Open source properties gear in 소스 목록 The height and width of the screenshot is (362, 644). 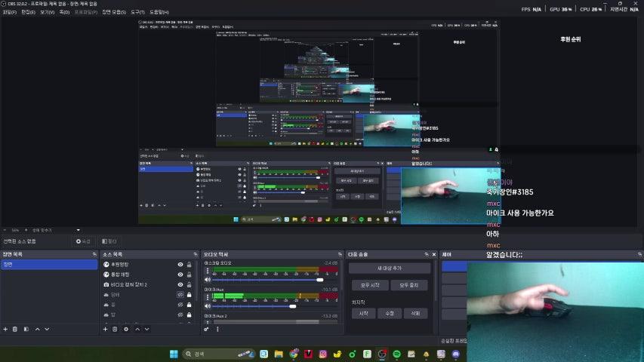[126, 329]
